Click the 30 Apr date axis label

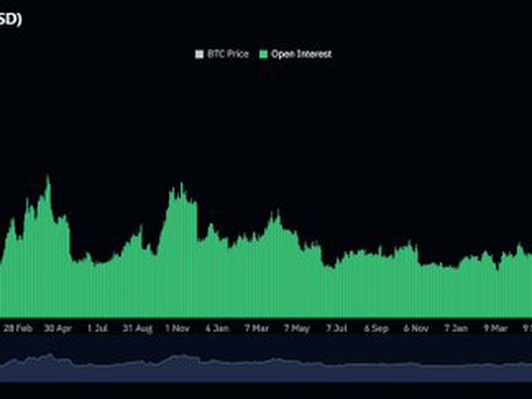[58, 328]
